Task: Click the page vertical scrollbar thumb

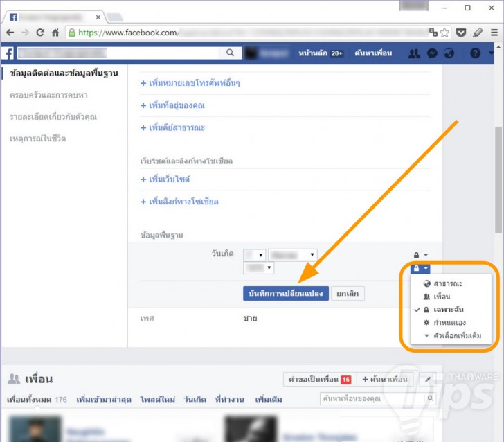Action: tap(498, 179)
